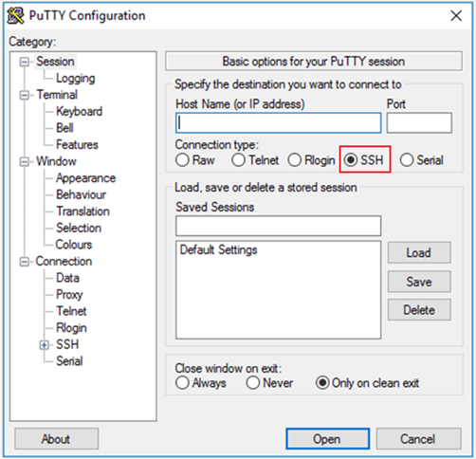Select Default Settings in the sessions list
This screenshot has height=459, width=476.
[218, 249]
